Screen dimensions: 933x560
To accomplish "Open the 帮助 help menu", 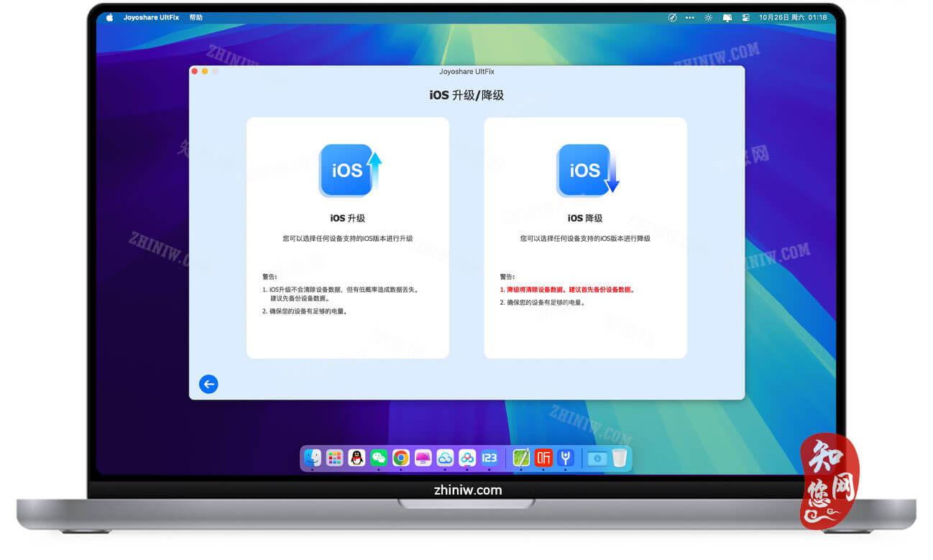I will point(196,17).
